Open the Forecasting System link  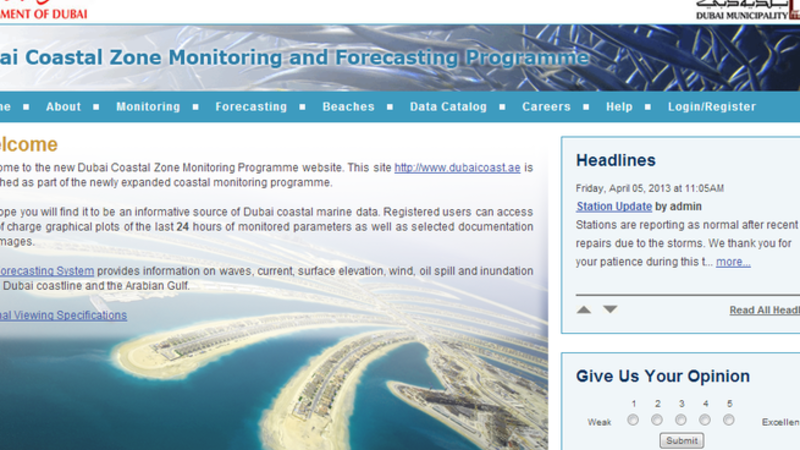tap(47, 271)
